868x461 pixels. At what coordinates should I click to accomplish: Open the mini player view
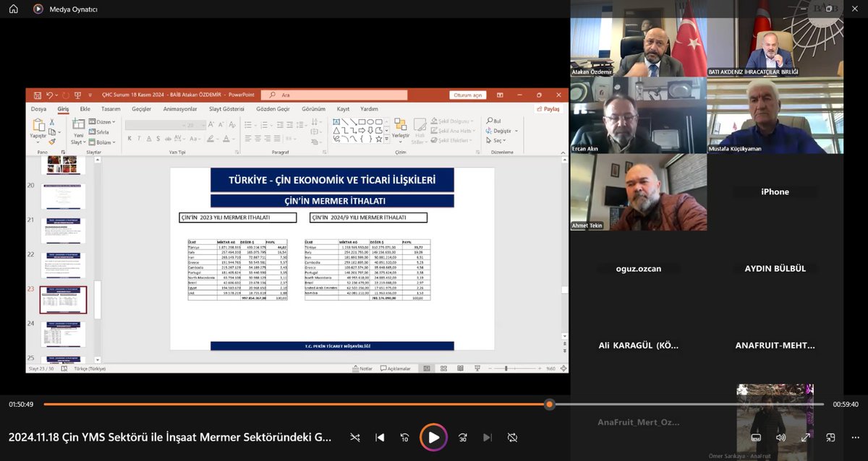[831, 437]
